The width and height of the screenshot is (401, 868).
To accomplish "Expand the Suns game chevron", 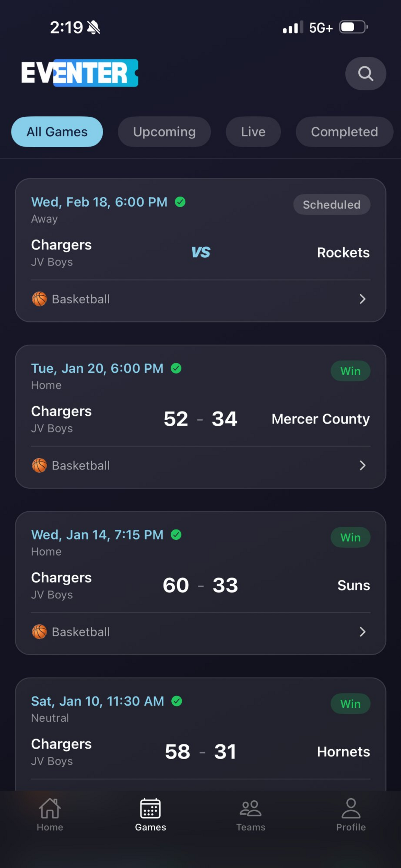I will [x=362, y=631].
